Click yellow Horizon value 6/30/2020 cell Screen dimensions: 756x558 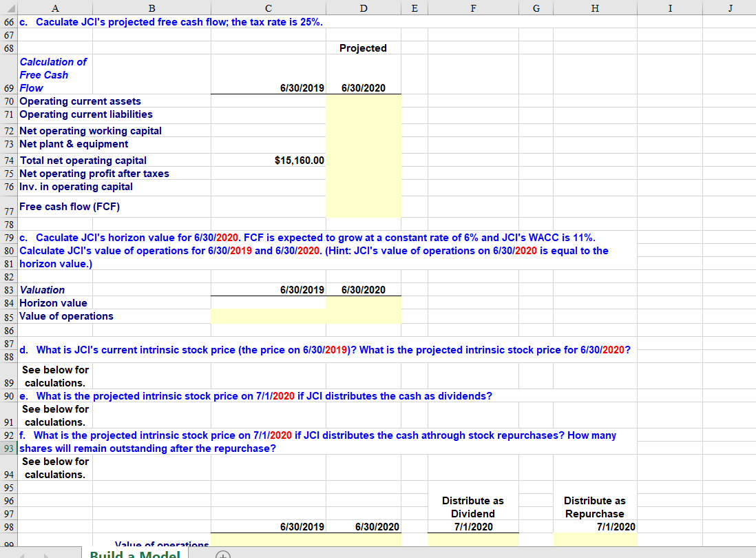coord(364,303)
